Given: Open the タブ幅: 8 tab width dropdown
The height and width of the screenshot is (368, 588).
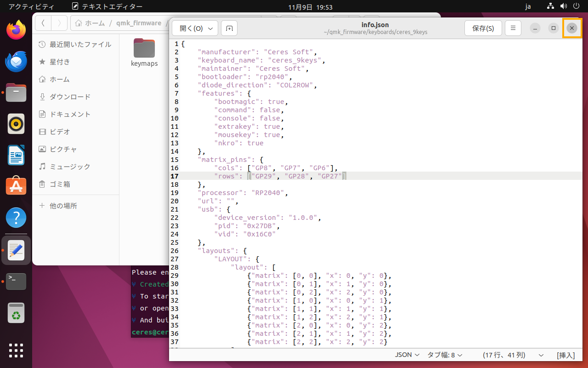Looking at the screenshot, I should [x=445, y=355].
